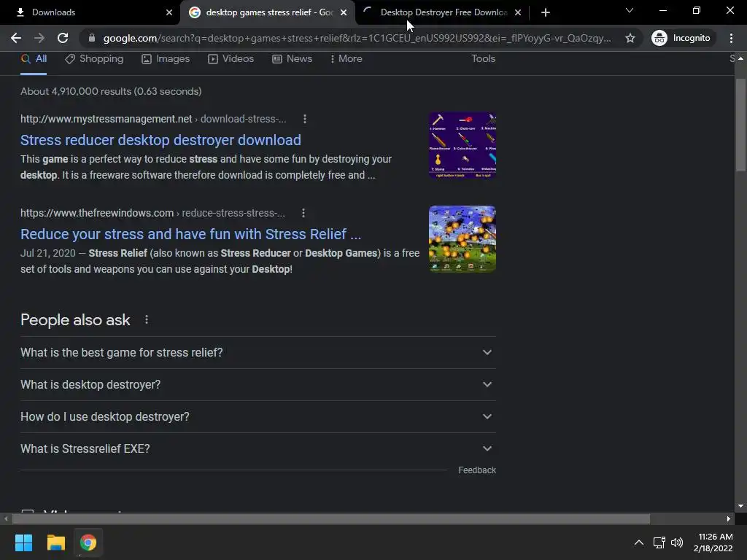Image resolution: width=747 pixels, height=560 pixels.
Task: View site information lock icon
Action: (x=92, y=38)
